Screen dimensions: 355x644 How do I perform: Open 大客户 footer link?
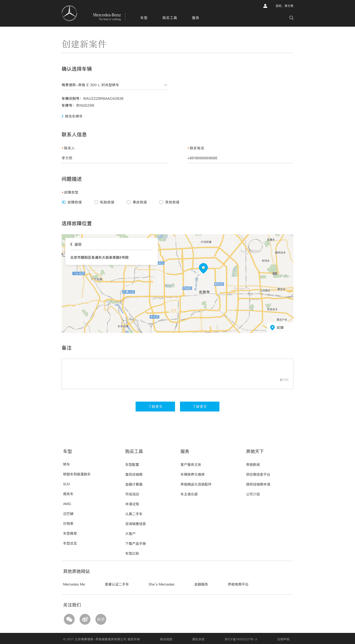pyautogui.click(x=130, y=533)
